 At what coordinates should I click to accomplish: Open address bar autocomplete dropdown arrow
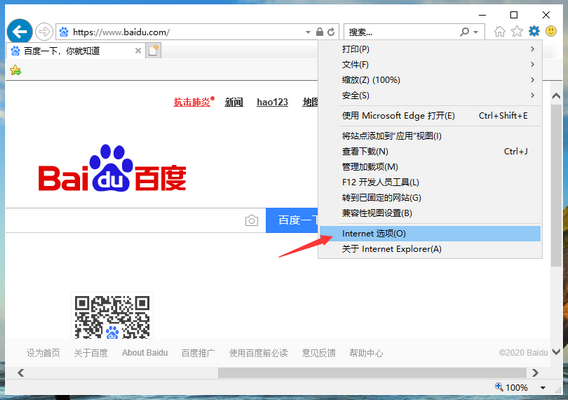coord(308,32)
